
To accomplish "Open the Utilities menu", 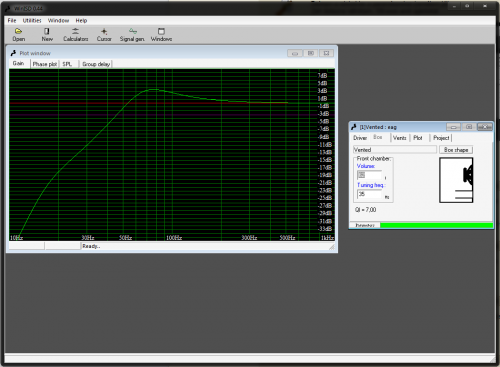I will [32, 21].
